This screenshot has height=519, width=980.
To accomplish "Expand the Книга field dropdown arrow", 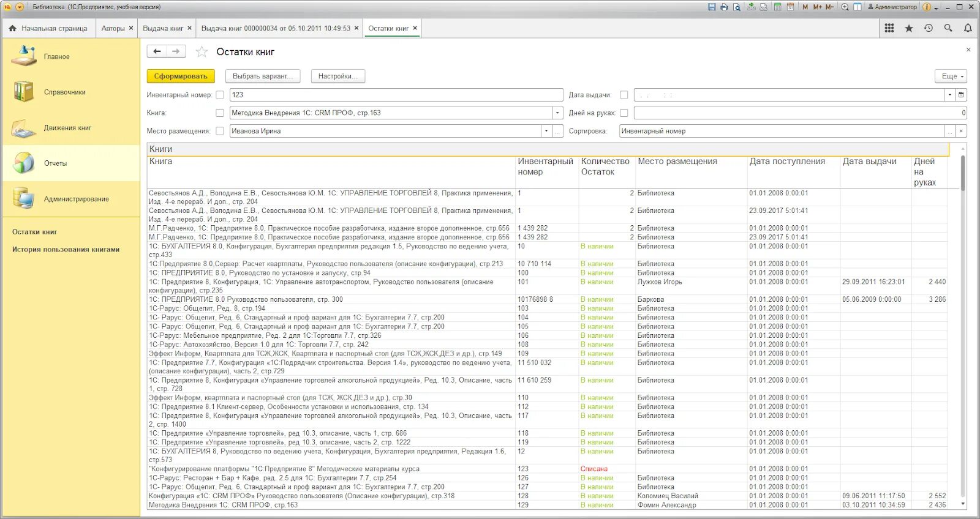I will (557, 113).
